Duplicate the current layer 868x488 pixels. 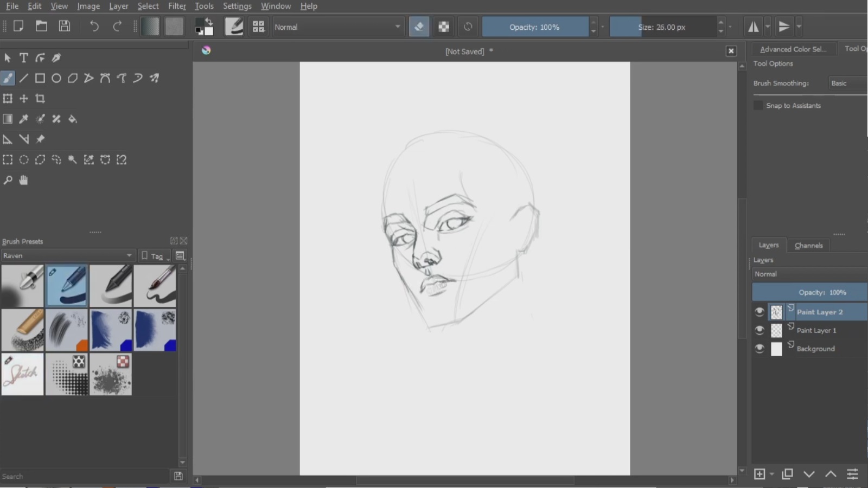(x=787, y=474)
